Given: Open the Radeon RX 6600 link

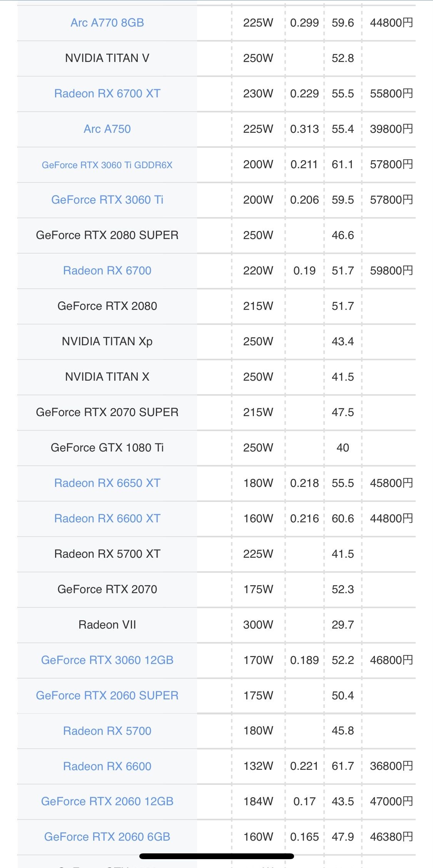Looking at the screenshot, I should (107, 766).
